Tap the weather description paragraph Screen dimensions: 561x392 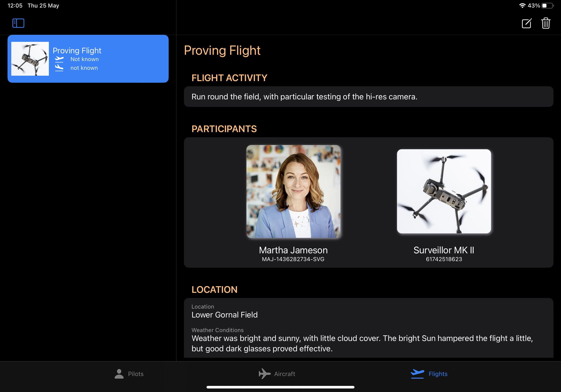pos(362,343)
